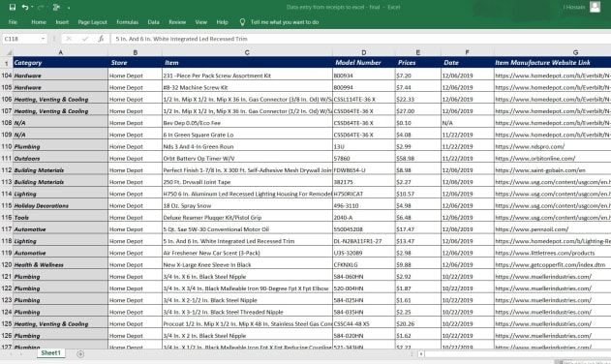Image resolution: width=611 pixels, height=364 pixels.
Task: Click the price cell $58.98
Action: [417, 158]
